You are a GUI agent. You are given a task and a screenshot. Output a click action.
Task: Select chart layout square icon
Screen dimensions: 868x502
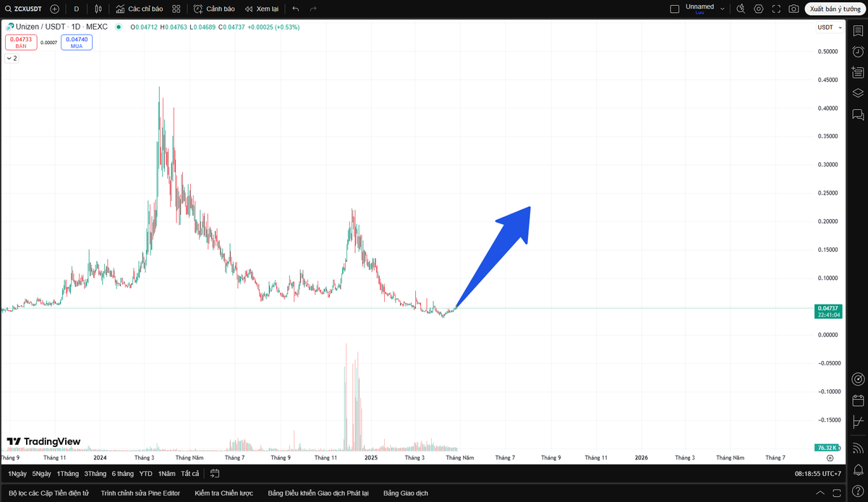675,9
